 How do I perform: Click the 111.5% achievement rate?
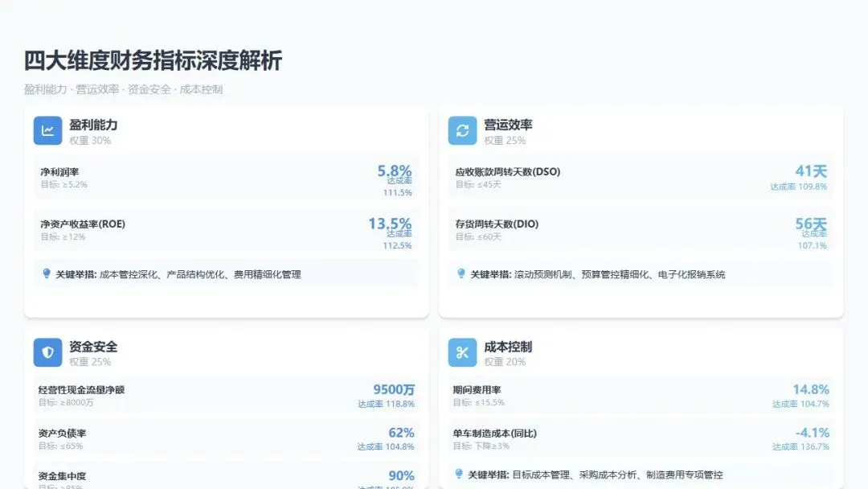(x=398, y=193)
